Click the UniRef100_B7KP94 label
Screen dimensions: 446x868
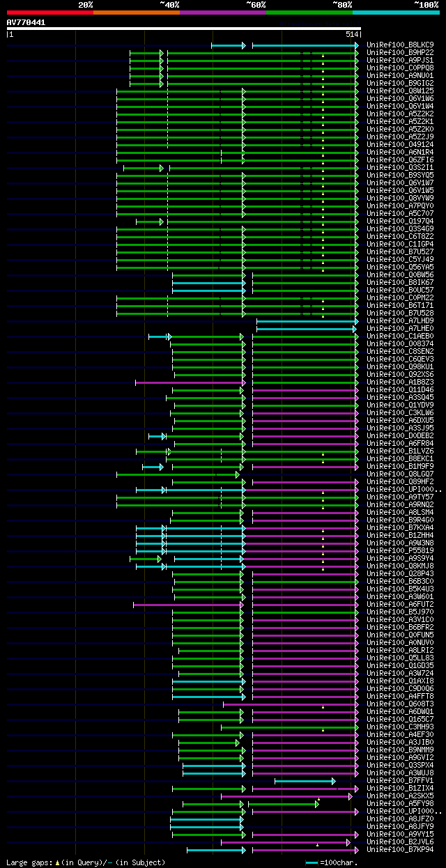400,849
